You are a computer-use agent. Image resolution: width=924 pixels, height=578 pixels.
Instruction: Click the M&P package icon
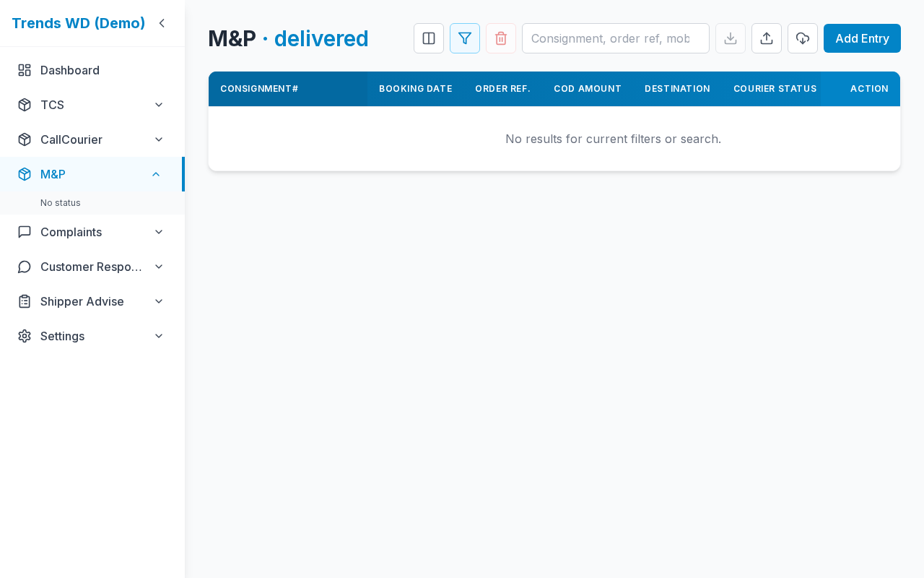(x=25, y=174)
